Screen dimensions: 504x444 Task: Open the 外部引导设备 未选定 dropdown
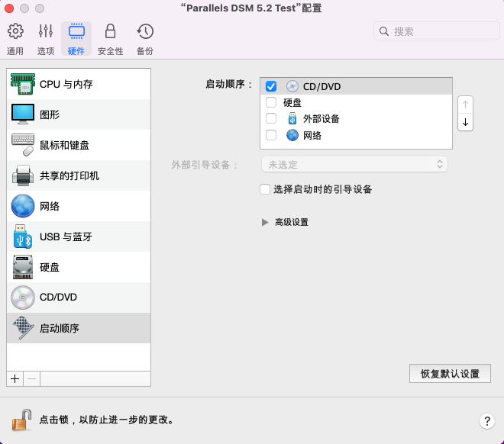(354, 164)
